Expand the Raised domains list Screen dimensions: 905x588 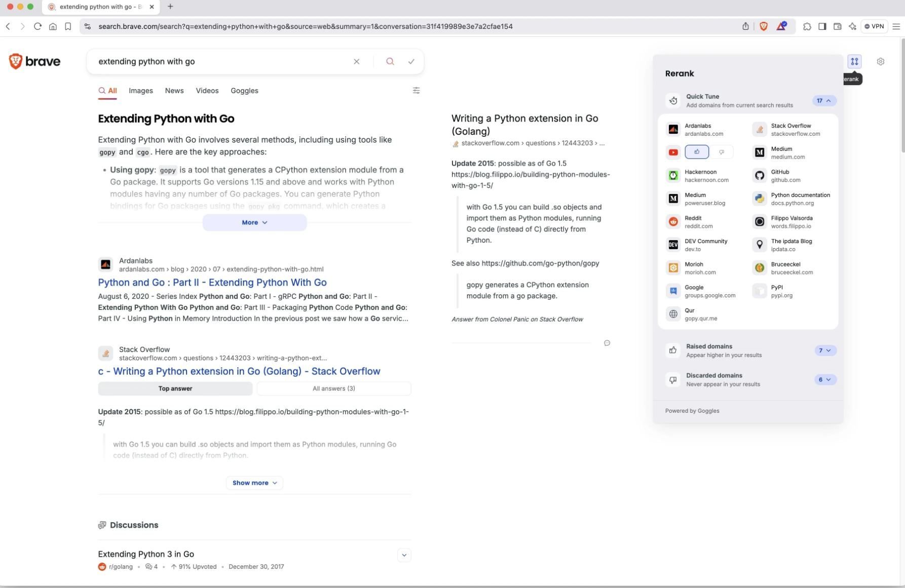[x=825, y=350]
